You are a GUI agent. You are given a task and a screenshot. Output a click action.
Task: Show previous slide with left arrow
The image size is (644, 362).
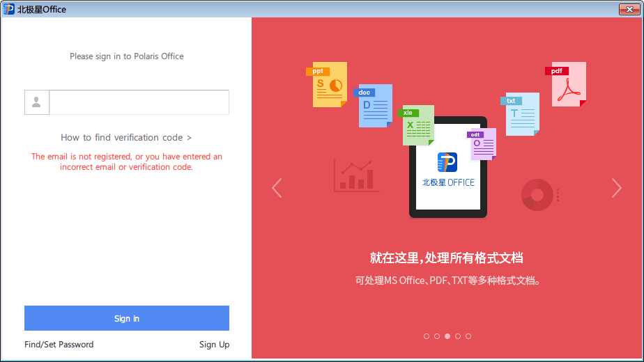pyautogui.click(x=277, y=188)
